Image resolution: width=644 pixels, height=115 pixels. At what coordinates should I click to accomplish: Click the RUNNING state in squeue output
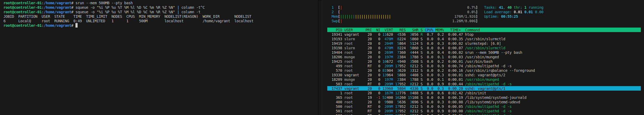pos(62,21)
